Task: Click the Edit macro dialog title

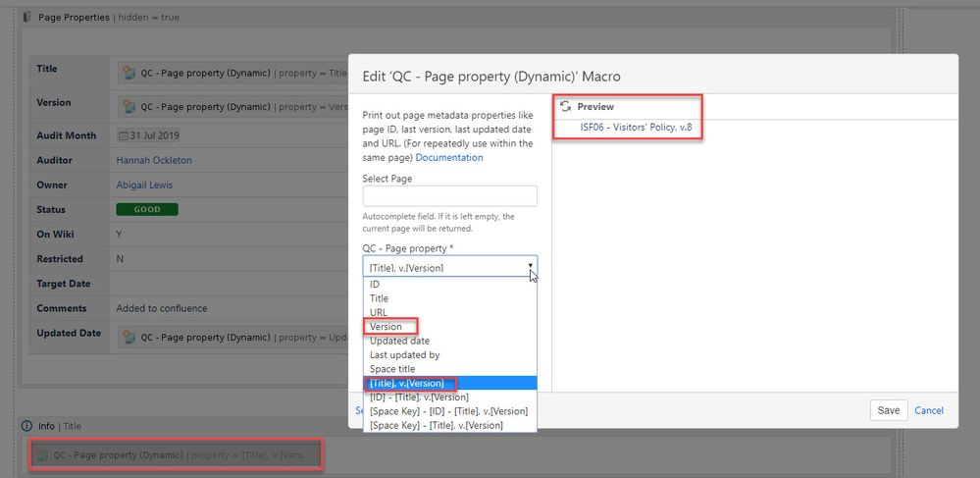Action: [x=491, y=77]
